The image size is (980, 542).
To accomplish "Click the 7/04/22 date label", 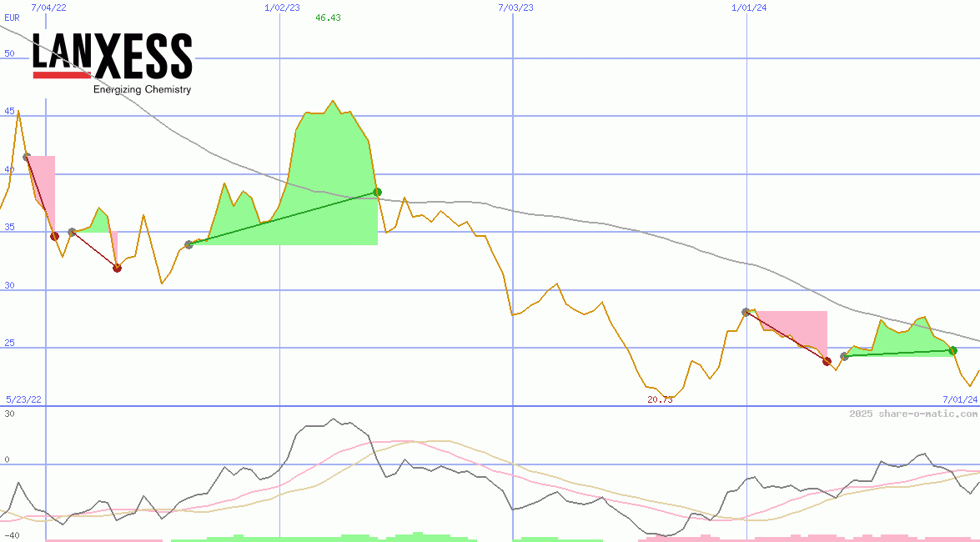I will coord(48,8).
